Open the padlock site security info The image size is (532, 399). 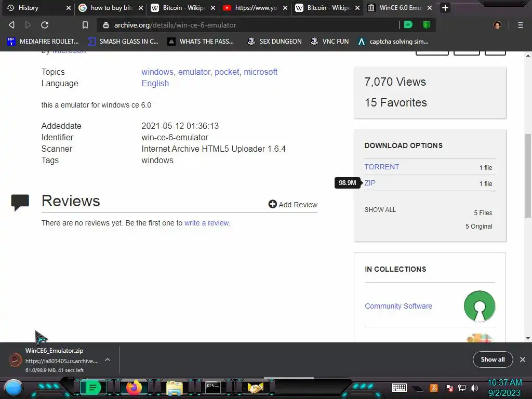[x=106, y=25]
